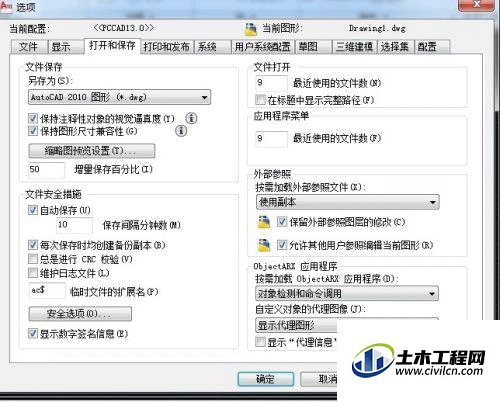Image resolution: width=500 pixels, height=402 pixels.
Task: Toggle 保持注释性对象的视觉逼真度 checkbox
Action: (33, 118)
